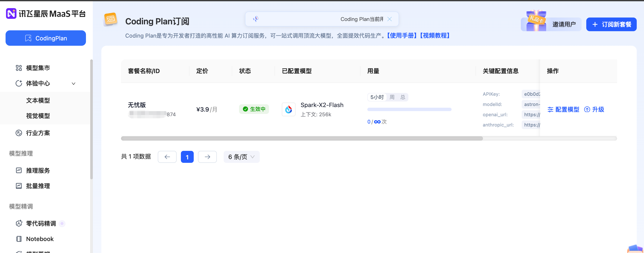
Task: Open 行业方案 in the sidebar
Action: click(x=38, y=133)
